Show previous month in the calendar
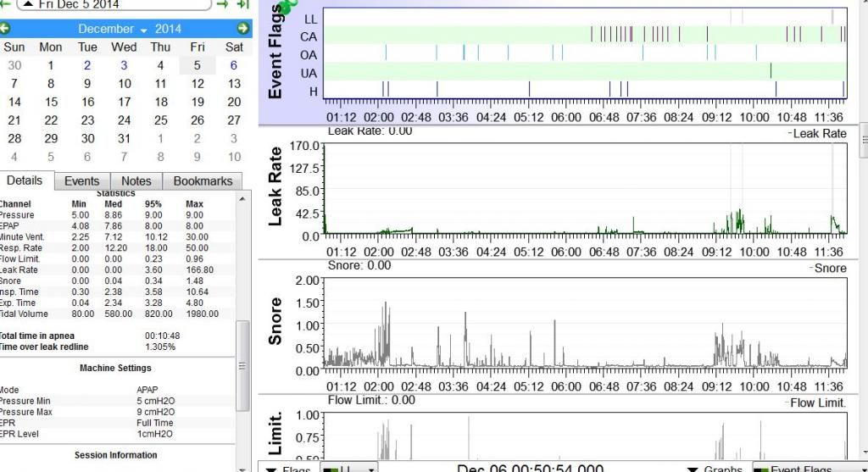This screenshot has width=868, height=472. point(5,28)
